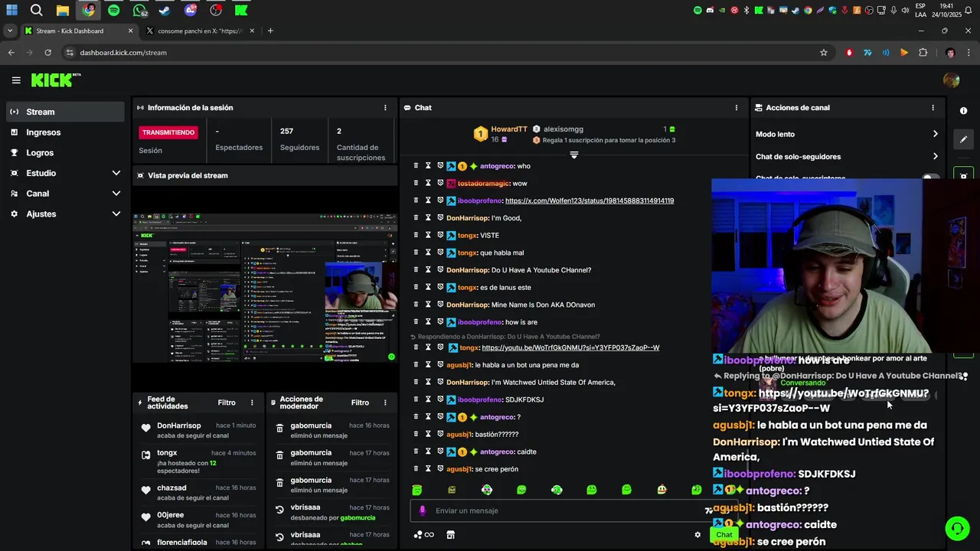This screenshot has width=980, height=551.
Task: Click the pencil edit icon on right rail
Action: [963, 139]
